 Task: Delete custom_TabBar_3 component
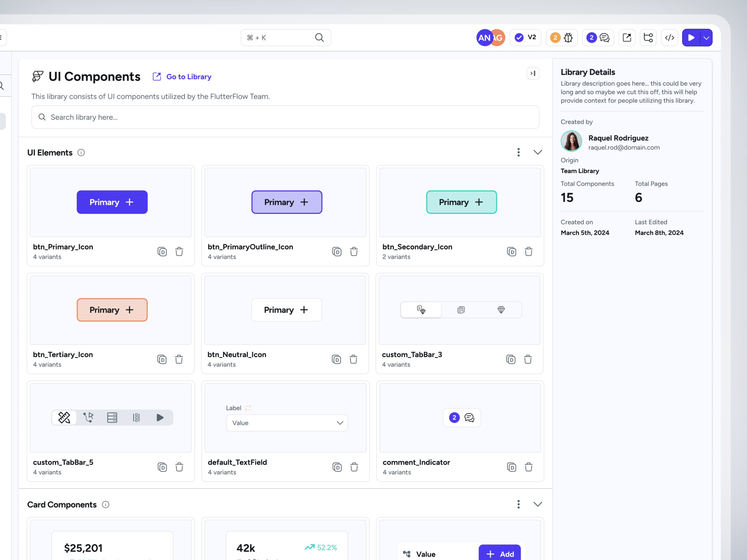[x=528, y=359]
